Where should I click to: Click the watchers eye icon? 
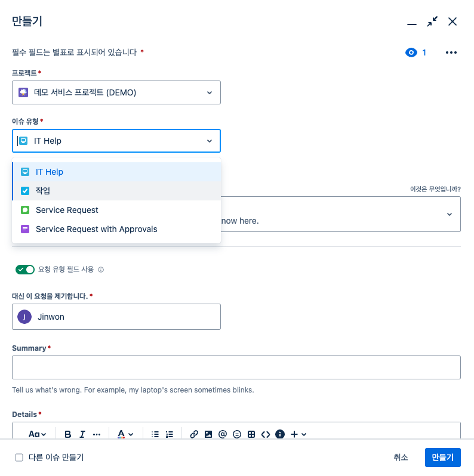[411, 52]
